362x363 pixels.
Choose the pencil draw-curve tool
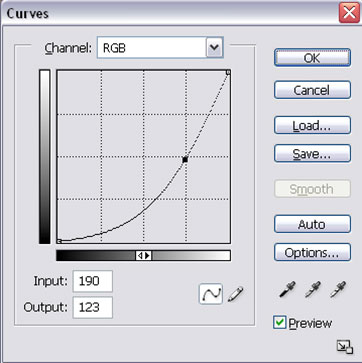tap(235, 294)
